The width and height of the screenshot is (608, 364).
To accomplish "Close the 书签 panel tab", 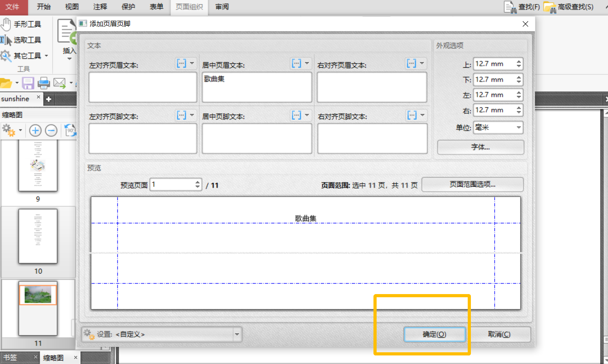I will tap(36, 357).
